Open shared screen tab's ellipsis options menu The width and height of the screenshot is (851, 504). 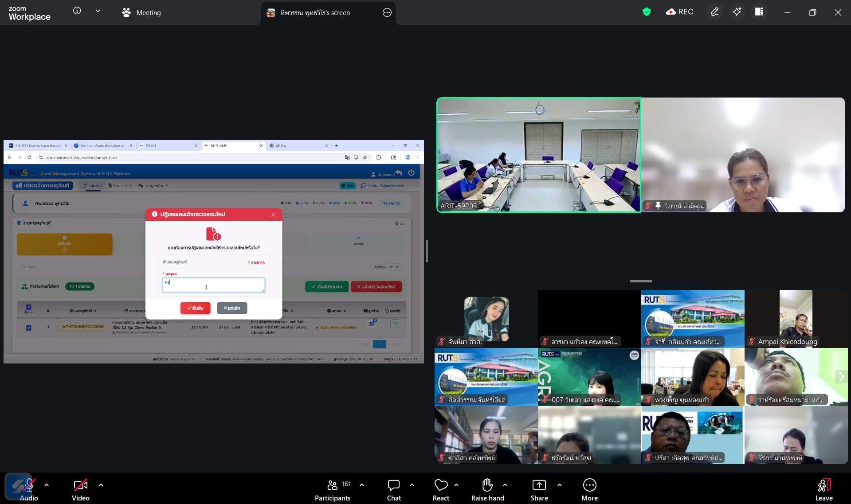387,13
